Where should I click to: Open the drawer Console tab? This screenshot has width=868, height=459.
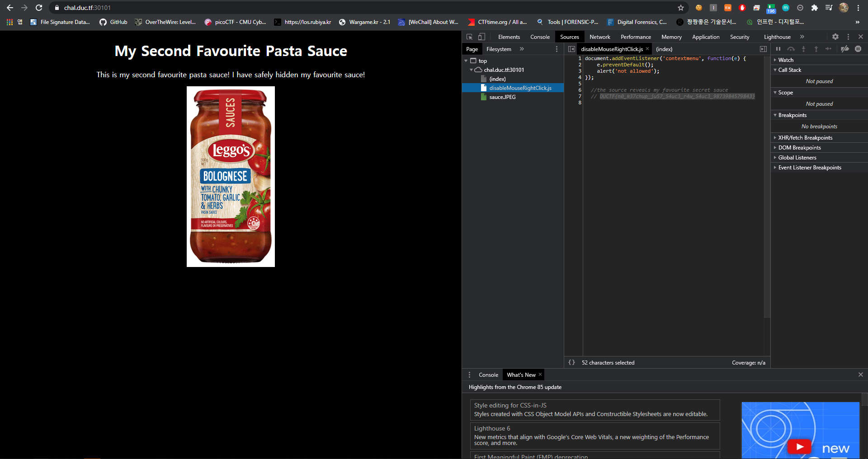point(488,375)
